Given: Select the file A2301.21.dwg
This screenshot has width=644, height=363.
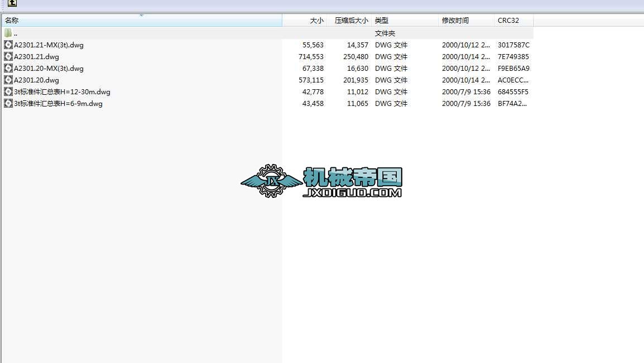Looking at the screenshot, I should click(x=37, y=56).
